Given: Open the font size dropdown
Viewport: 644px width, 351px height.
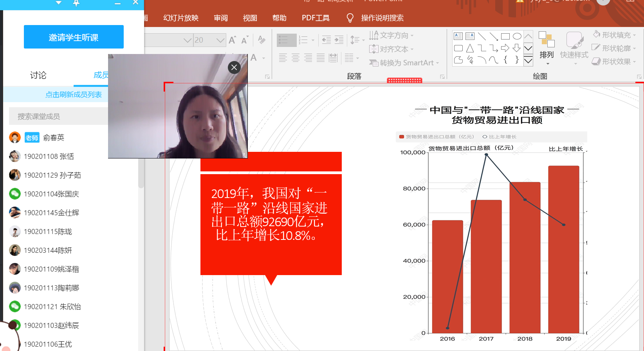Looking at the screenshot, I should coord(220,40).
